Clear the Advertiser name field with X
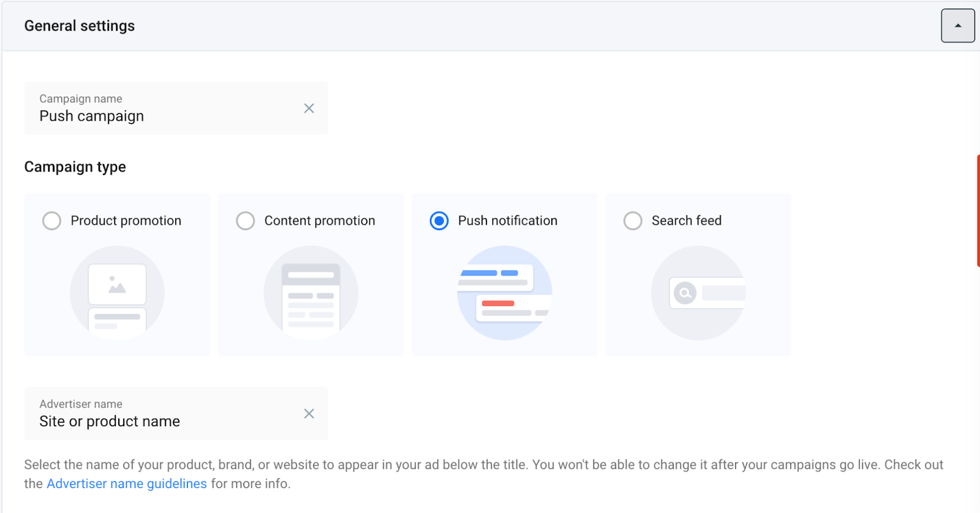 click(x=309, y=414)
